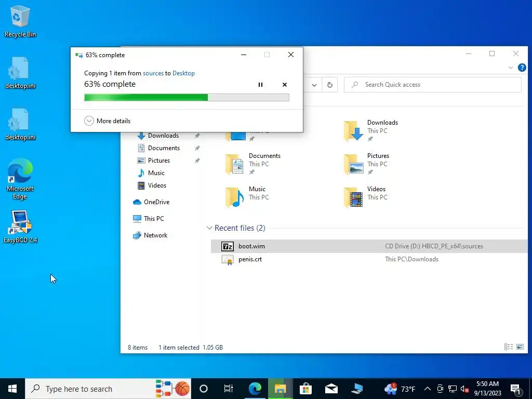
Task: Open File Explorer help icon
Action: point(522,68)
